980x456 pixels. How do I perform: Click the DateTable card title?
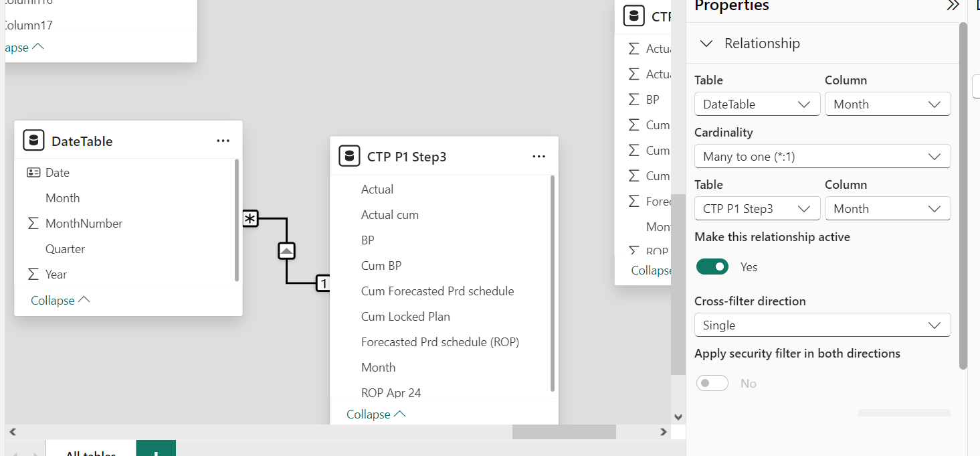click(x=82, y=141)
